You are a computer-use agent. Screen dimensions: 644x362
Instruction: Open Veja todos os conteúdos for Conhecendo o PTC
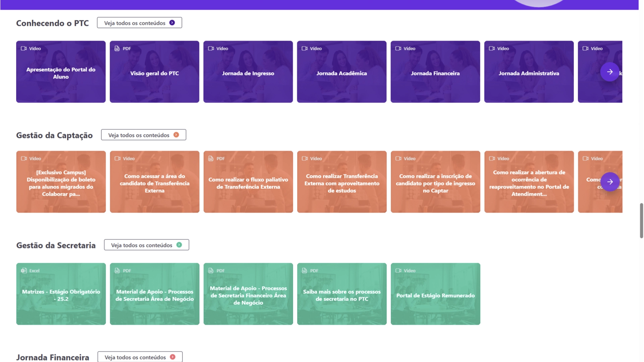coord(140,23)
